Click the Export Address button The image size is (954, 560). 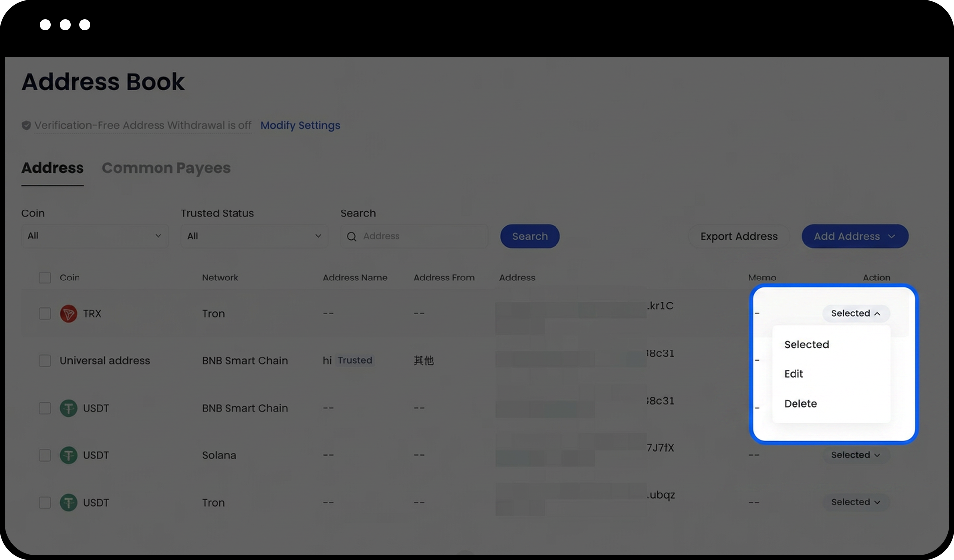[738, 237]
